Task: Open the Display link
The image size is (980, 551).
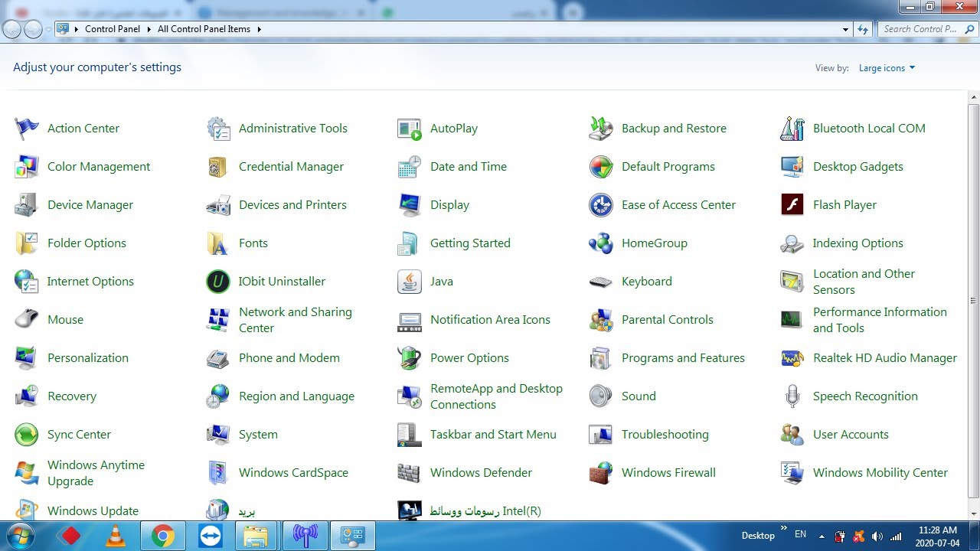Action: 449,205
